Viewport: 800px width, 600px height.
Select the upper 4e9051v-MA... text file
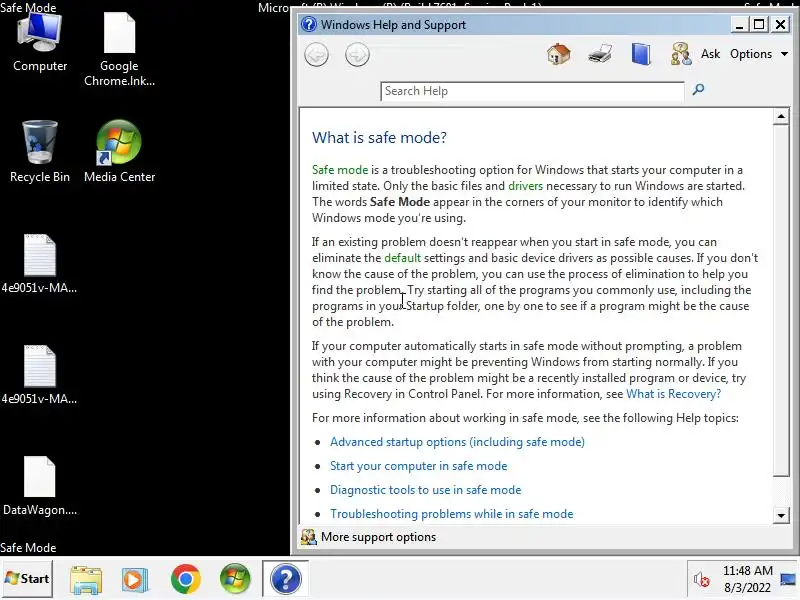click(x=40, y=264)
